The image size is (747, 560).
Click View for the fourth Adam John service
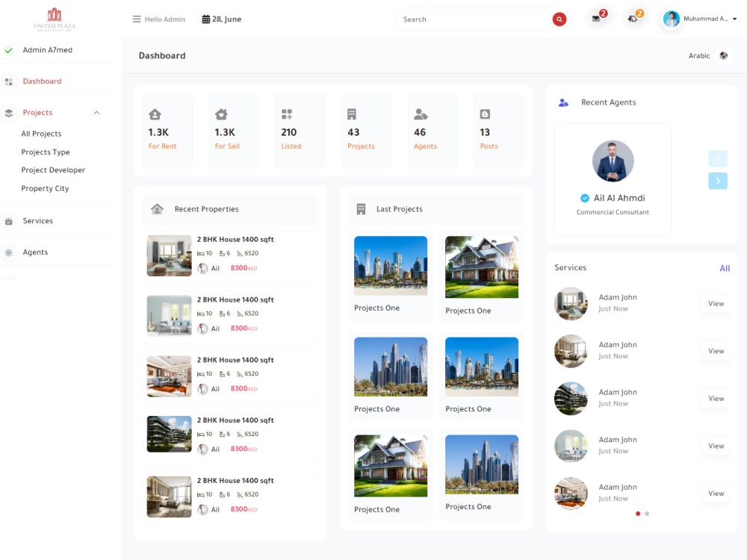[716, 447]
